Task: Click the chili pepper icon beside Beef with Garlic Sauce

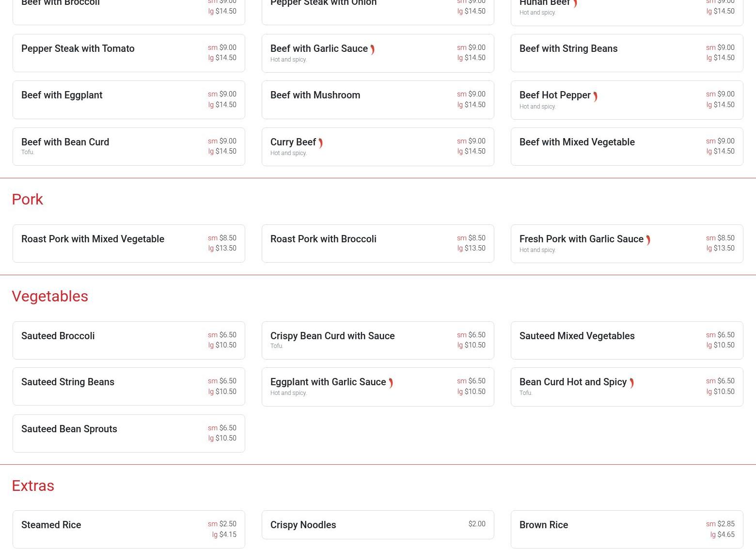Action: click(372, 49)
